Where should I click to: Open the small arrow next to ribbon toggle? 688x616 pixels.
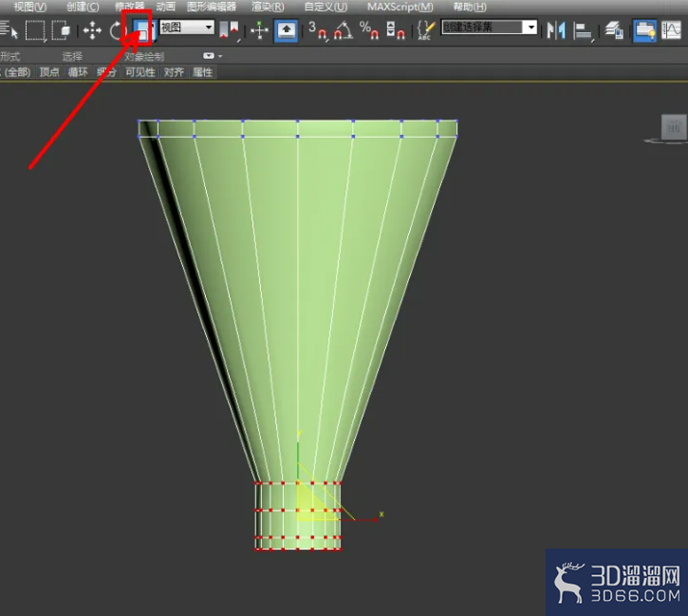(220, 56)
